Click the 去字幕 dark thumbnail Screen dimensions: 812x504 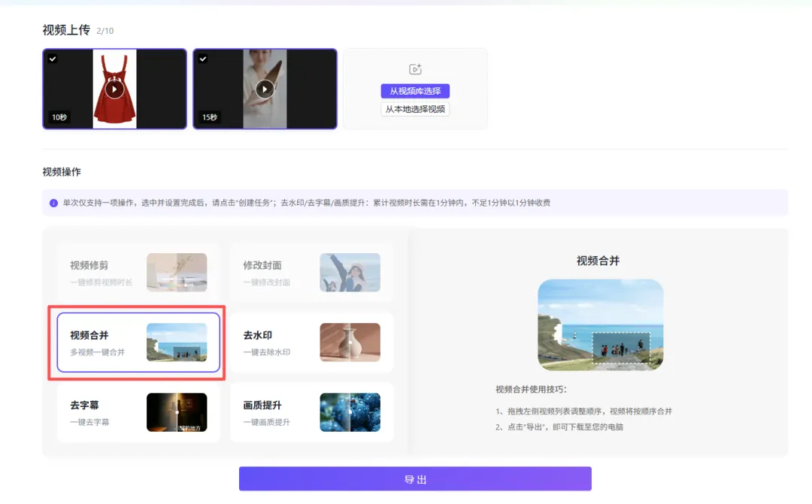click(x=177, y=412)
